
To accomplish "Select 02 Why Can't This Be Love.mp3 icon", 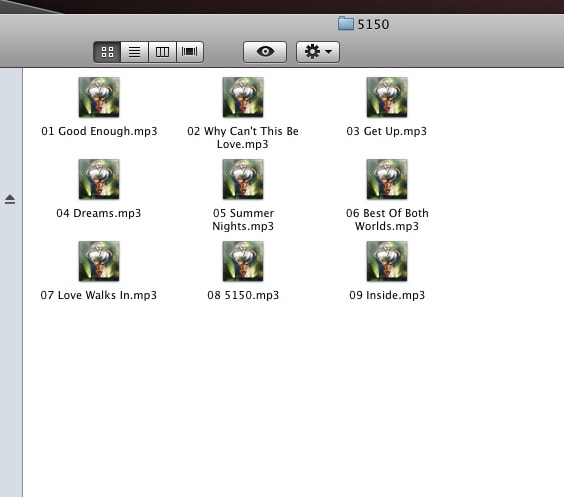I will 243,97.
